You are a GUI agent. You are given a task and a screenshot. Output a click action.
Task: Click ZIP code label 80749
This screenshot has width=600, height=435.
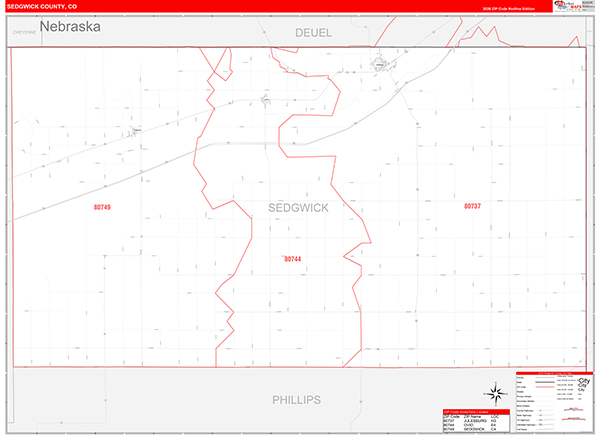tap(102, 207)
